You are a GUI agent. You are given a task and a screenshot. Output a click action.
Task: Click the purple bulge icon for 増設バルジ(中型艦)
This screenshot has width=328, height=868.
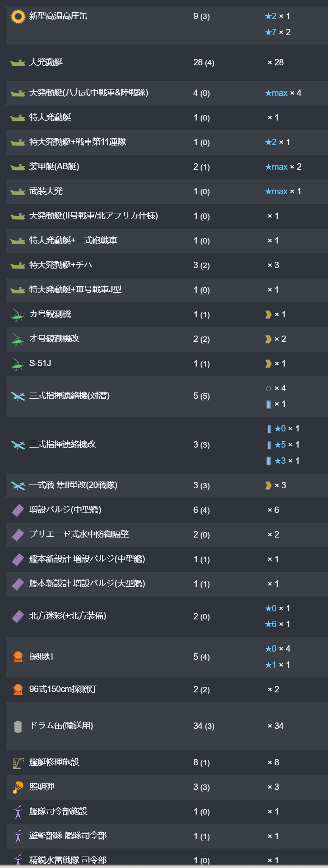pos(18,510)
